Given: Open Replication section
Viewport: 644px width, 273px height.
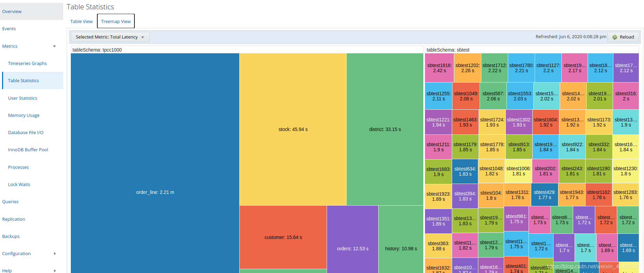Looking at the screenshot, I should (14, 219).
